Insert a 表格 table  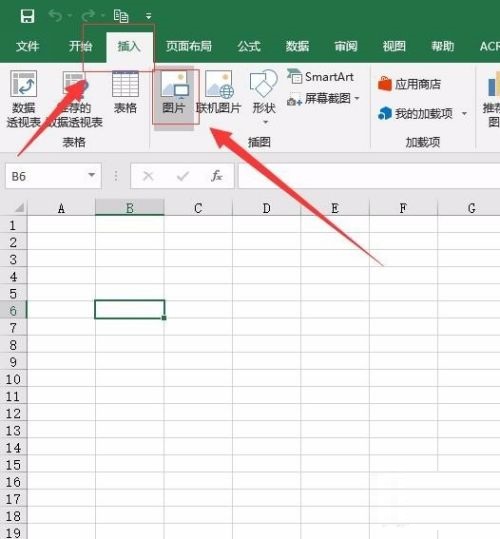tap(125, 93)
